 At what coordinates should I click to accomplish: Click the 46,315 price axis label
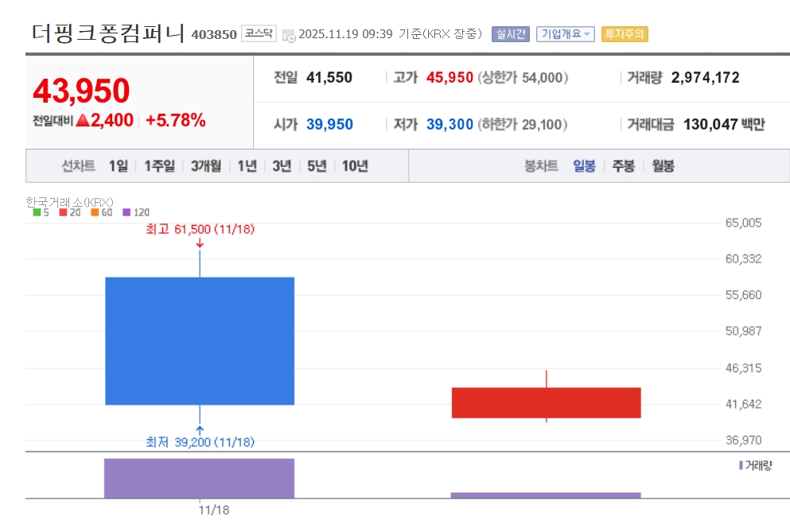(x=743, y=367)
